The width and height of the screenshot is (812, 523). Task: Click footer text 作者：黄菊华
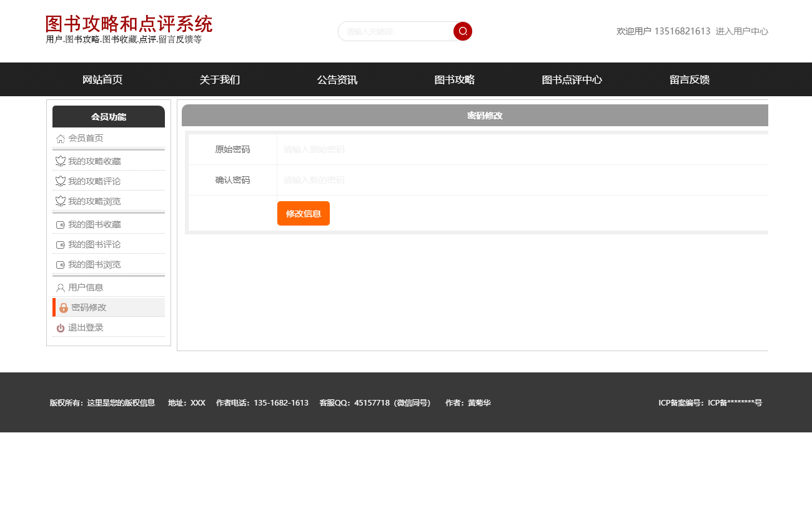click(x=468, y=403)
